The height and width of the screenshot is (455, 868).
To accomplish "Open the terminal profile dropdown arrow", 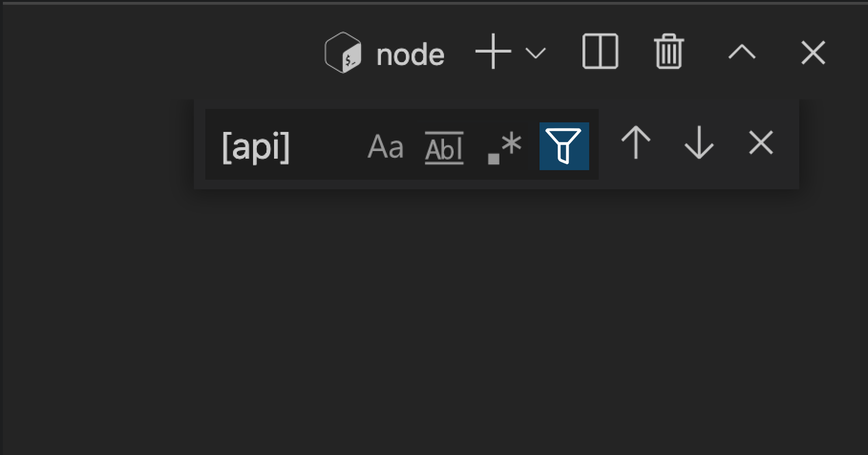I will pyautogui.click(x=535, y=54).
